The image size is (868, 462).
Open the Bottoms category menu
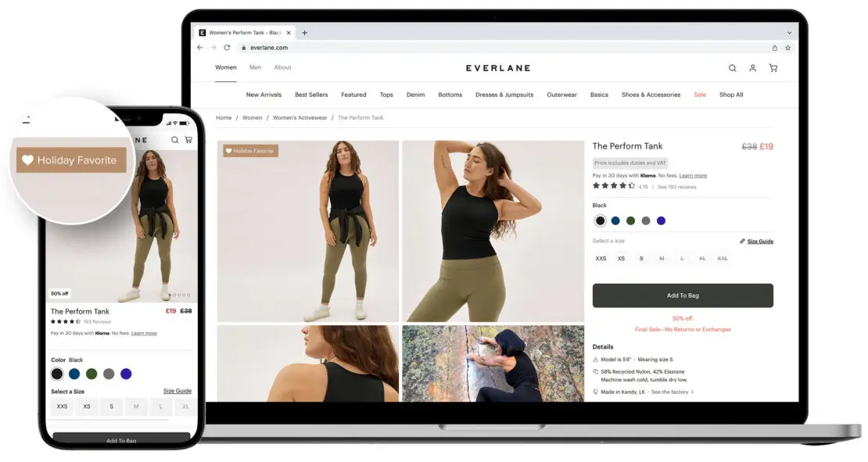pos(450,95)
